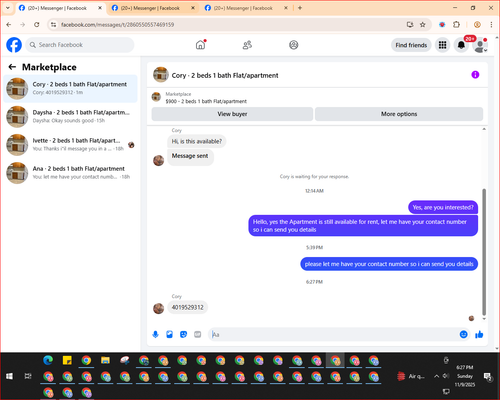Open the conversation information purple icon

[x=475, y=75]
